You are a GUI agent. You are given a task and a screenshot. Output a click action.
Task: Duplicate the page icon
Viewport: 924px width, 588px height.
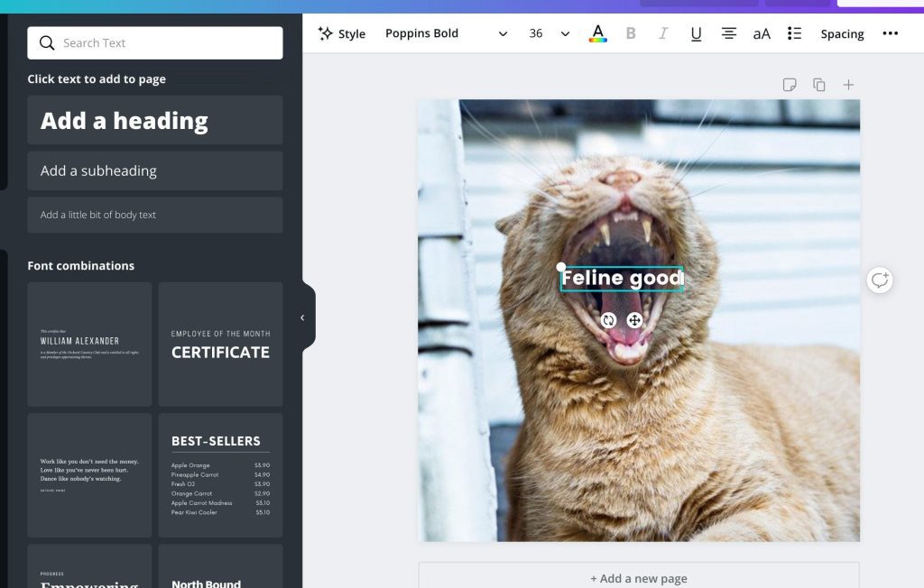coord(818,85)
